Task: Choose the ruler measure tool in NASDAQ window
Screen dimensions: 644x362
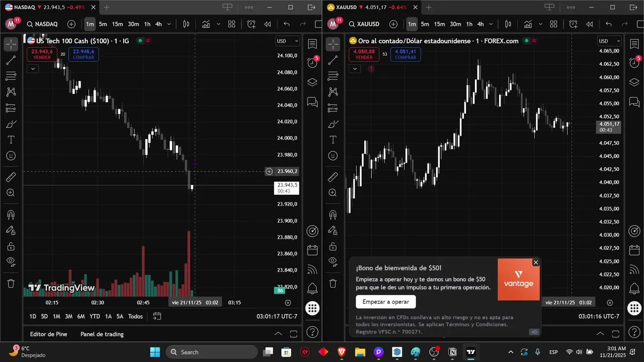Action: point(11,177)
